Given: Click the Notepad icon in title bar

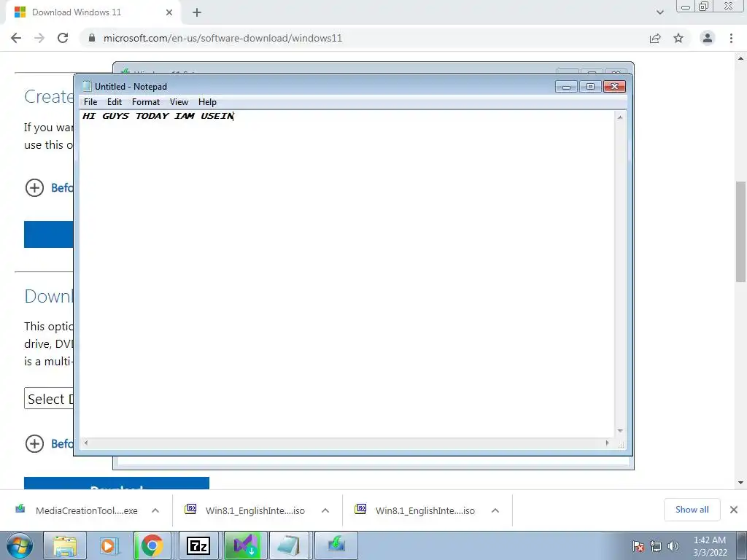Looking at the screenshot, I should point(87,86).
